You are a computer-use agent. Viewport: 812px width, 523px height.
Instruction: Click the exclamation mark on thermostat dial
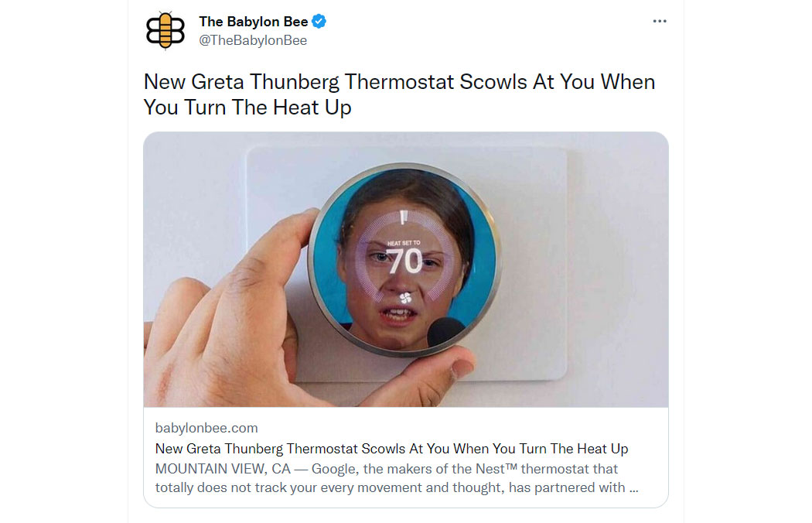[x=404, y=217]
